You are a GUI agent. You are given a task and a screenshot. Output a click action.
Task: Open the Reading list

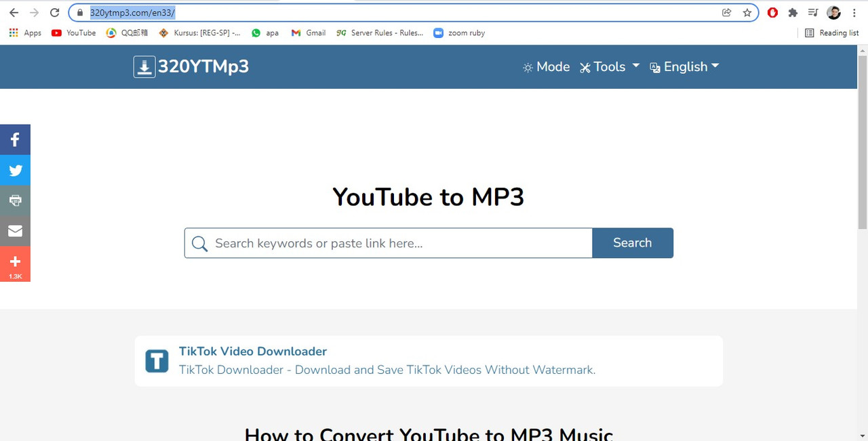pos(831,33)
